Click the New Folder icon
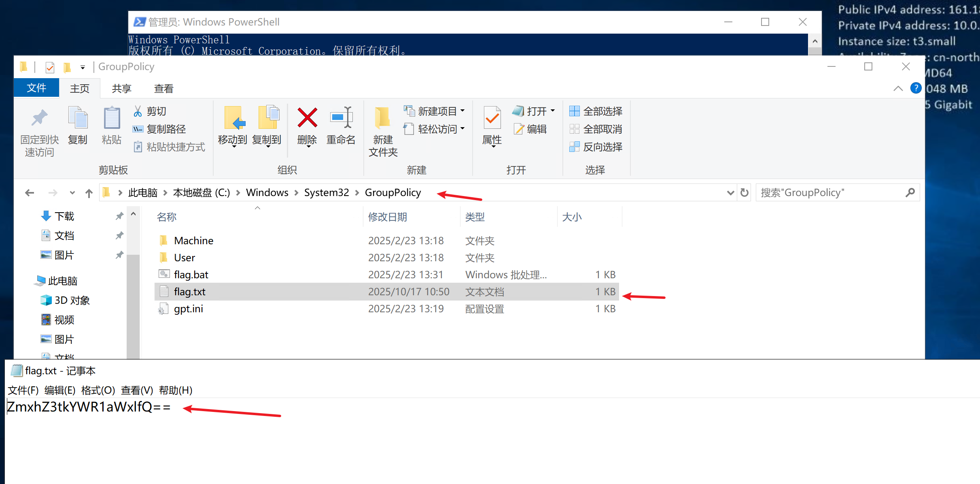This screenshot has width=980, height=484. coord(382,118)
